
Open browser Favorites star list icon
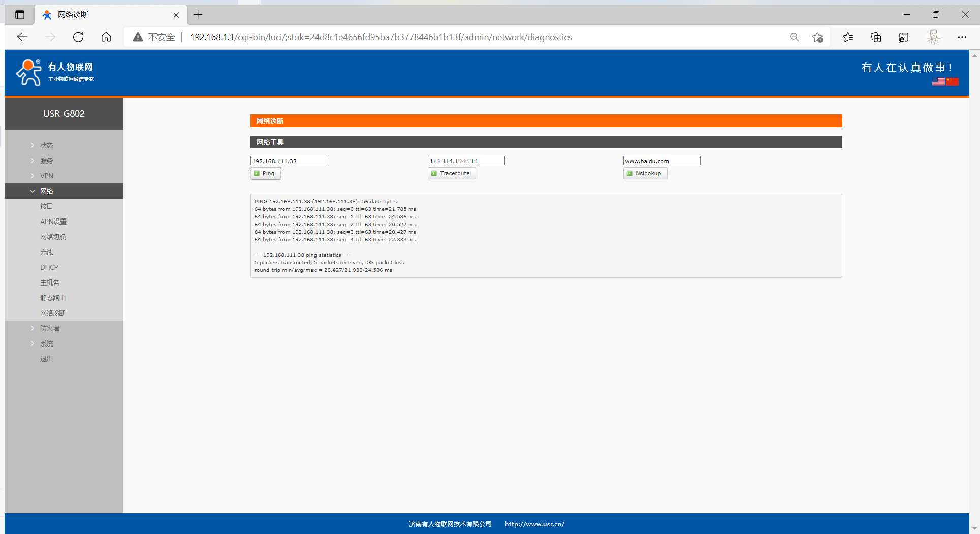pyautogui.click(x=847, y=37)
